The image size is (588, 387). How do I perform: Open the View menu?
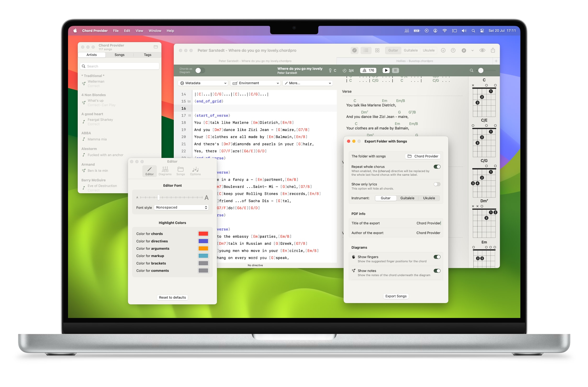coord(139,31)
